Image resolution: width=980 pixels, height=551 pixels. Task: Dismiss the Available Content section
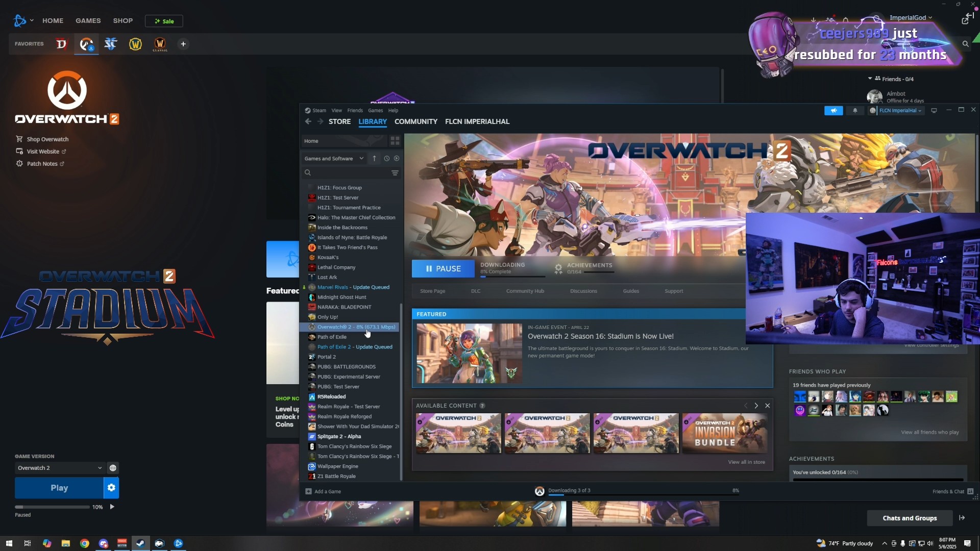click(x=767, y=406)
